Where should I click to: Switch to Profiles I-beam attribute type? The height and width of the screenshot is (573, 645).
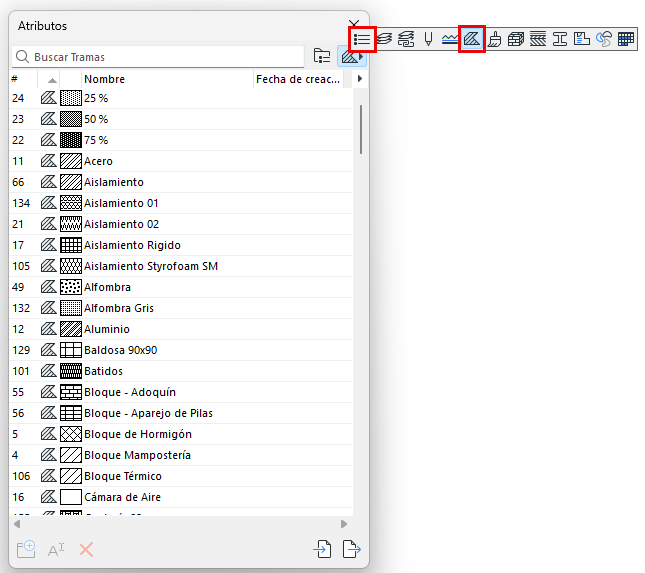tap(560, 39)
